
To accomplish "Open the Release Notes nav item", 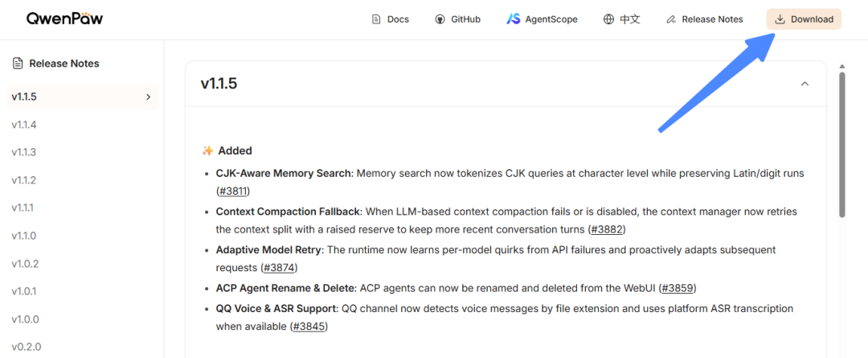I will pyautogui.click(x=705, y=19).
